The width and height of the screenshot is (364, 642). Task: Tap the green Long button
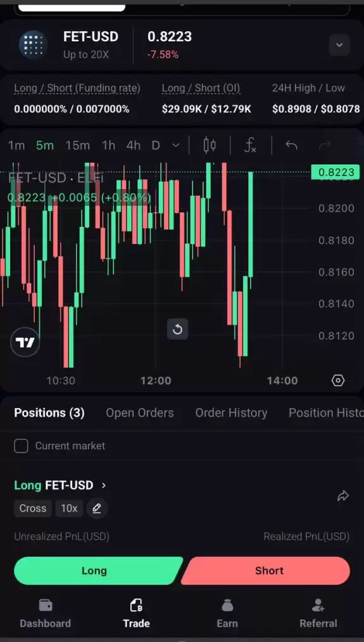tap(97, 571)
